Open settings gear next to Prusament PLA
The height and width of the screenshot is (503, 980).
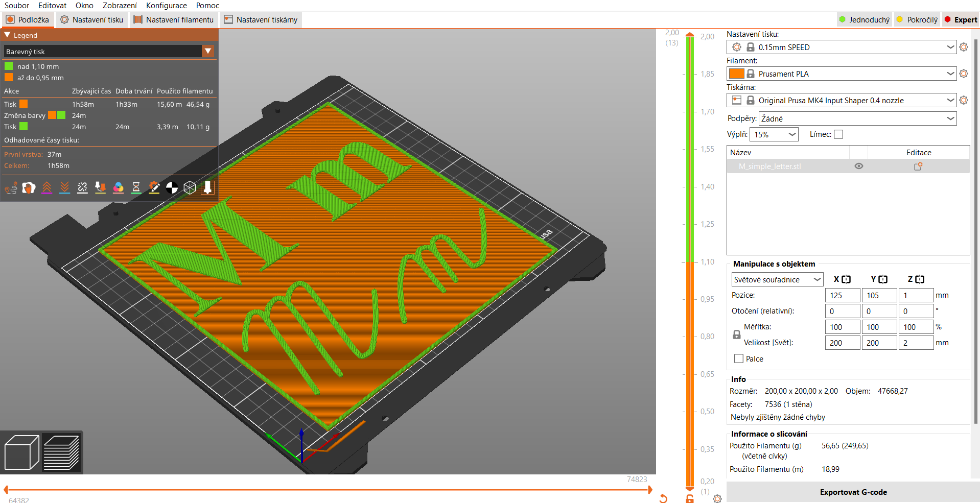[x=964, y=74]
